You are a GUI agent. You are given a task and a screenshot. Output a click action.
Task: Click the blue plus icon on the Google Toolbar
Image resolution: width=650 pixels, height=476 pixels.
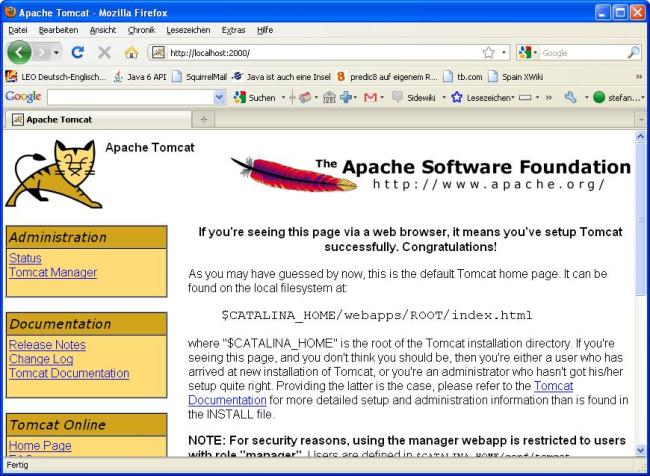345,97
